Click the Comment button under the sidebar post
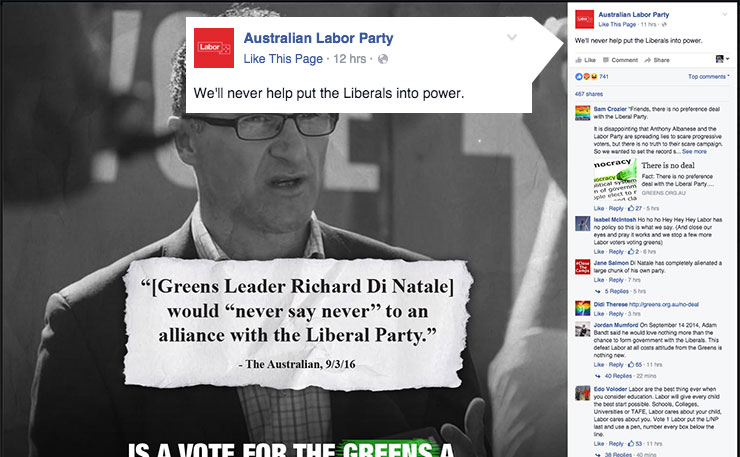 pyautogui.click(x=620, y=60)
